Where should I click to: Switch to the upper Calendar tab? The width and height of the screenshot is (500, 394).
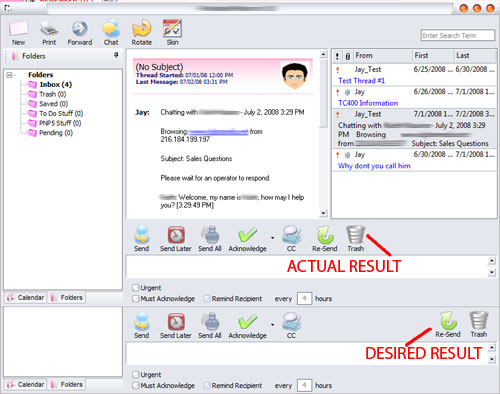click(x=26, y=297)
